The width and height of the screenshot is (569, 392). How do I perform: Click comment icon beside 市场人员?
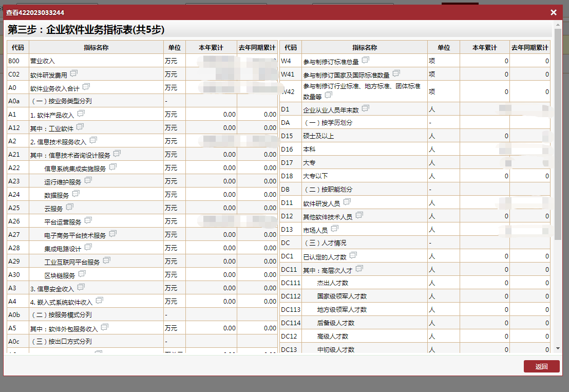(x=334, y=229)
